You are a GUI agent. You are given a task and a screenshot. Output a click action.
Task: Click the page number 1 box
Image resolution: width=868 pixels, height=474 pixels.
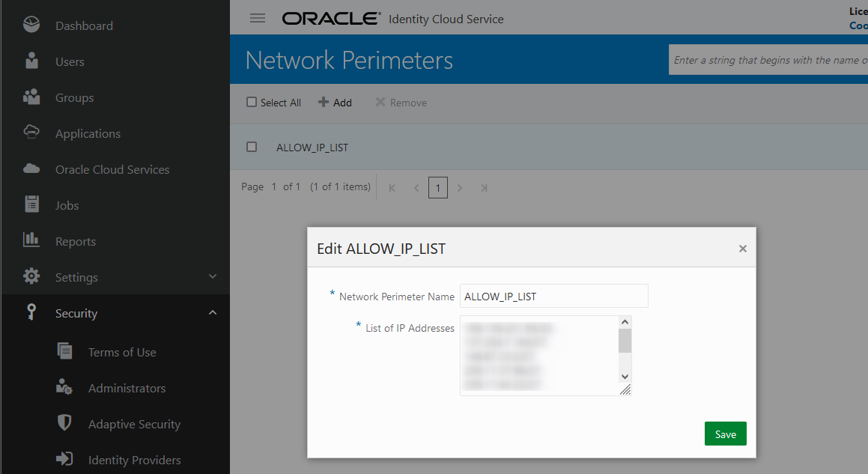pos(438,188)
